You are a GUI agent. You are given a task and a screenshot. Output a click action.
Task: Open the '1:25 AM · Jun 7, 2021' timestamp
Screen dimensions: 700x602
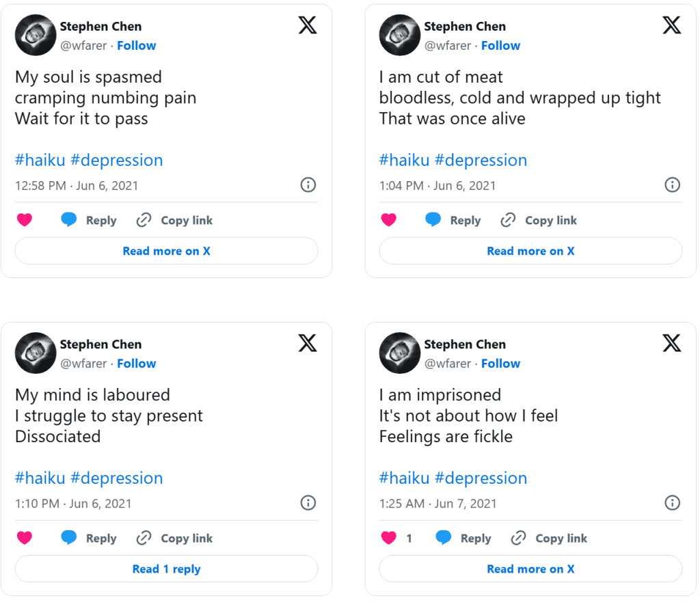[x=437, y=504]
